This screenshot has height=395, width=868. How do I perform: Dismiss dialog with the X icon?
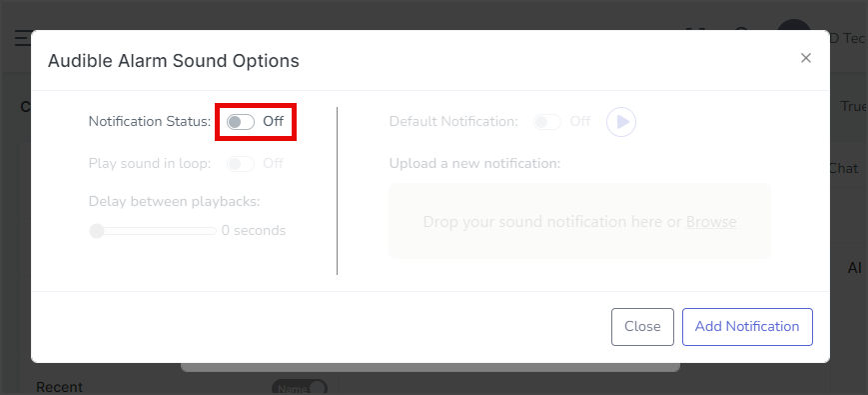[806, 58]
